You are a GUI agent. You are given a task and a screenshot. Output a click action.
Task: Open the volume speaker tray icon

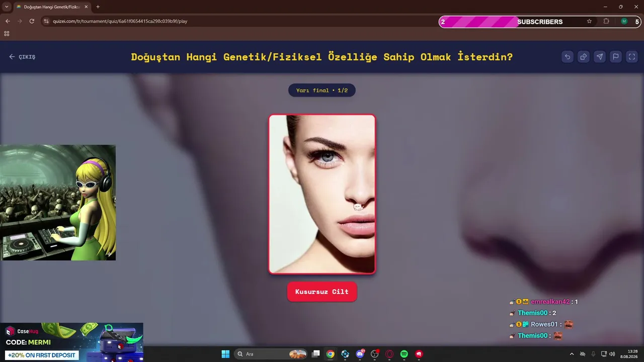[612, 354]
